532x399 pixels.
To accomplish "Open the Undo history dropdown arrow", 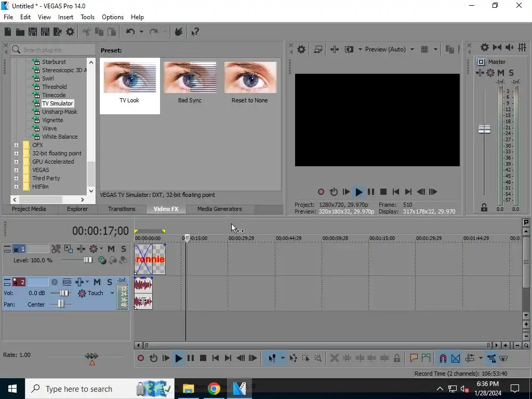I will (x=141, y=32).
